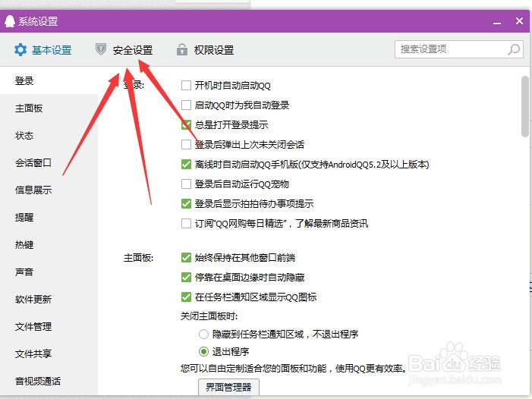Uncheck 在任务栏通知区域显示QQ图标
This screenshot has height=399, width=532.
coord(186,297)
